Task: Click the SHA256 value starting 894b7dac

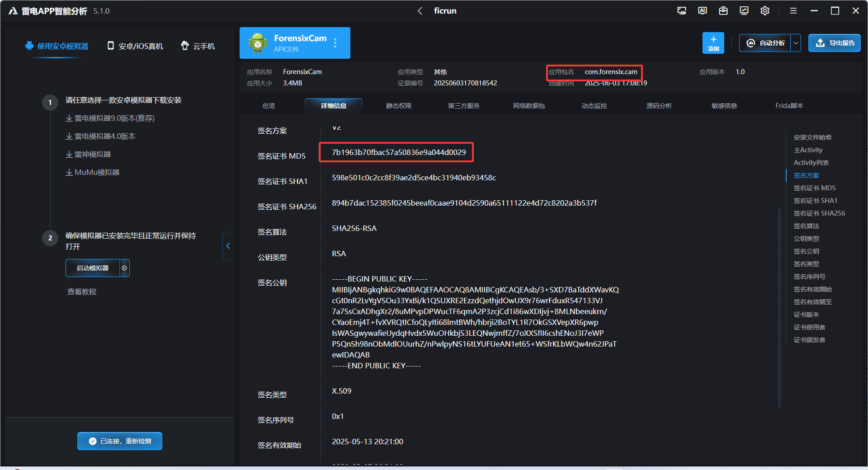Action: [464, 203]
